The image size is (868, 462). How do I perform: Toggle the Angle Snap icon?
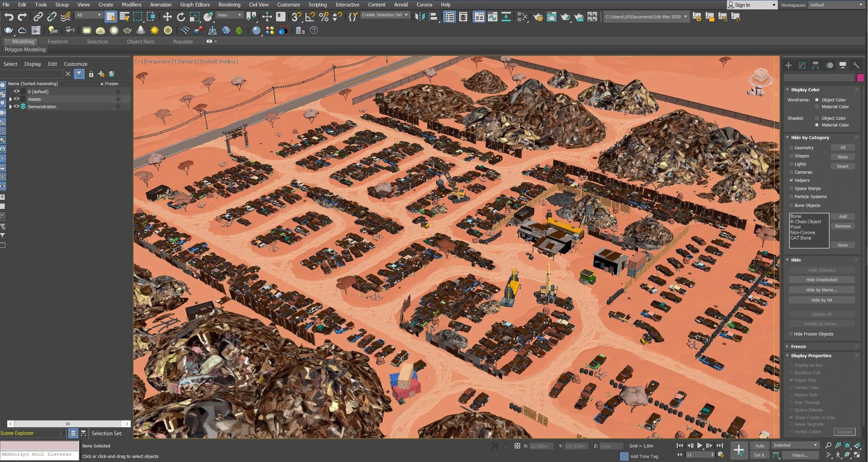tap(310, 17)
